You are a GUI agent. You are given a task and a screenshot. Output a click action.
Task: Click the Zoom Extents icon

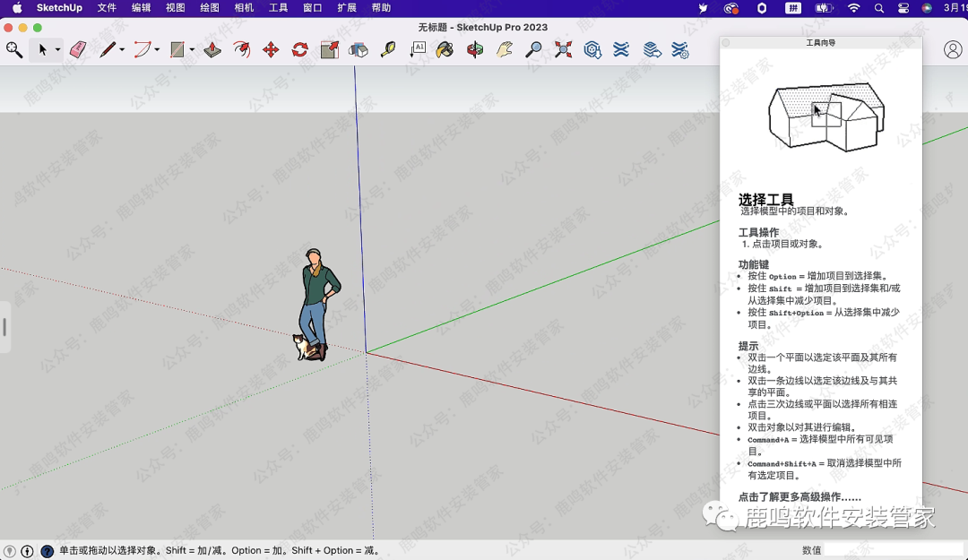[x=563, y=50]
